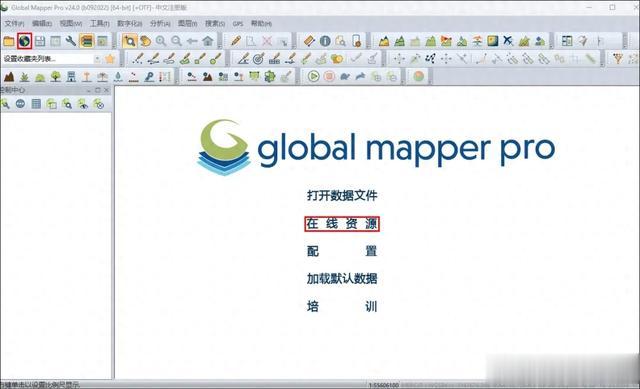
Task: Open the 分析 menu
Action: tap(160, 24)
